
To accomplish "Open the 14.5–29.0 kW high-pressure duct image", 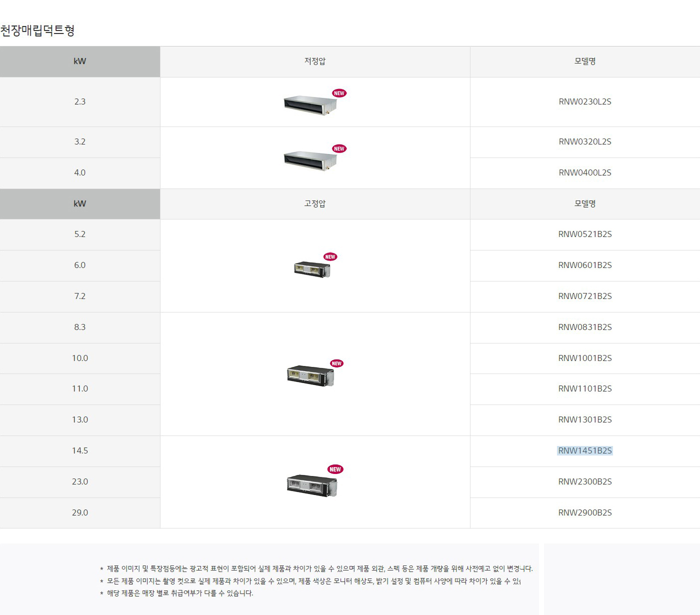I will 312,485.
